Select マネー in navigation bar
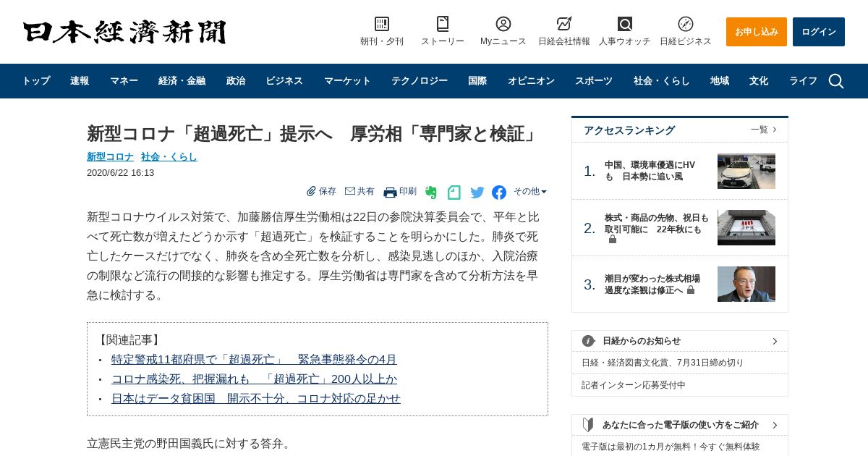Screen dimensions: 868x456 124,81
